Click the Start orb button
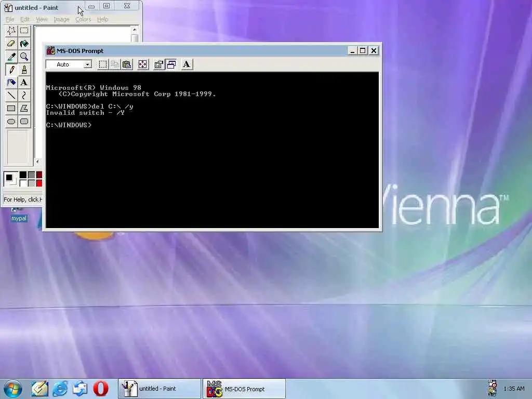 [x=13, y=389]
